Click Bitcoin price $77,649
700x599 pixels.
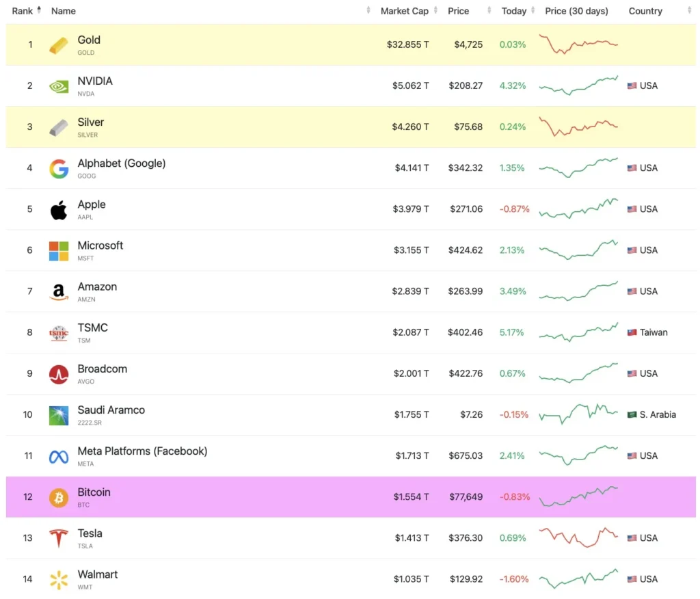tap(466, 496)
